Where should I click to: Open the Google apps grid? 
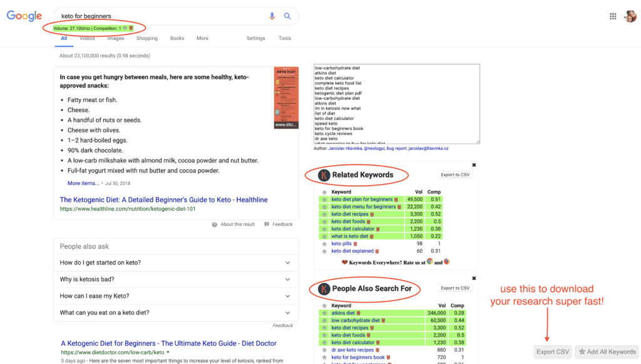(x=613, y=16)
